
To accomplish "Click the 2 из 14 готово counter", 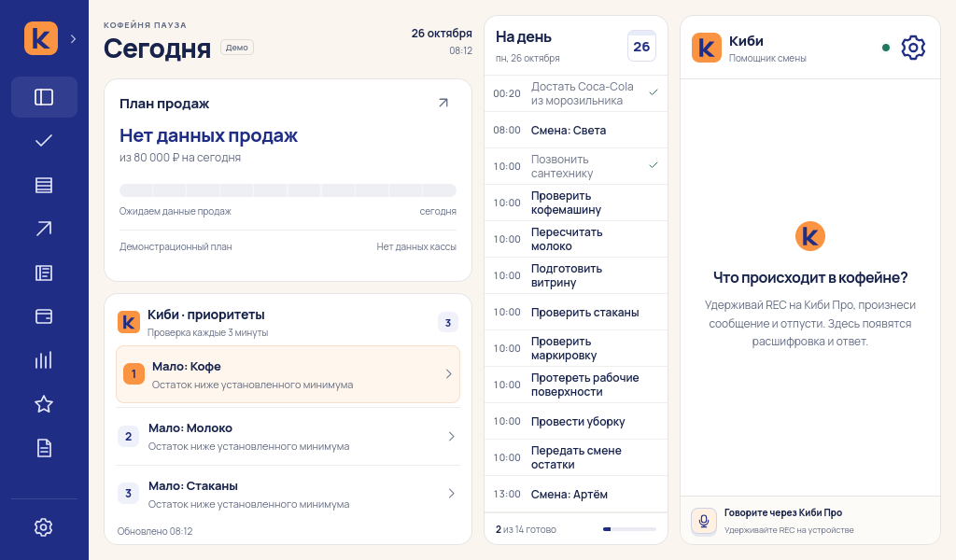I will [x=526, y=529].
